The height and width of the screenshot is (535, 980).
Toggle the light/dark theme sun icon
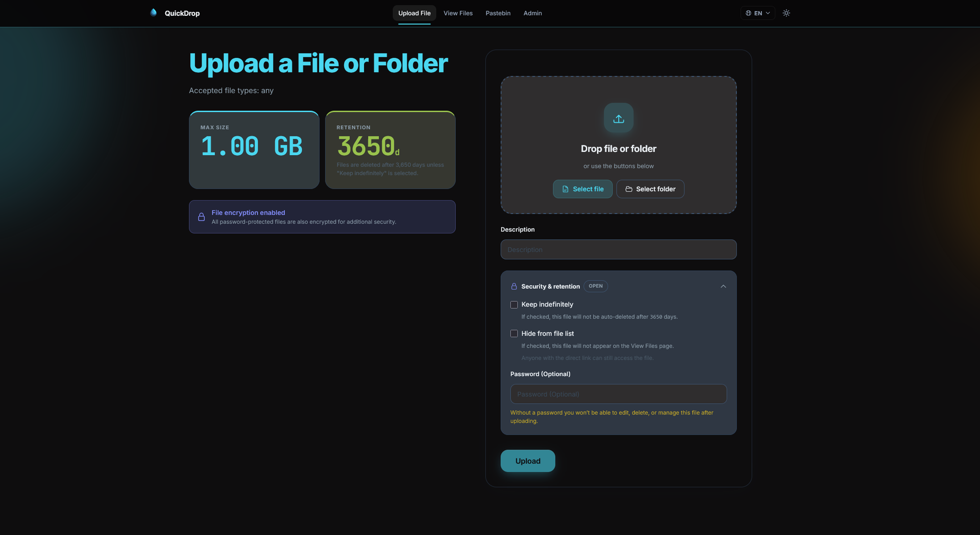click(x=786, y=13)
